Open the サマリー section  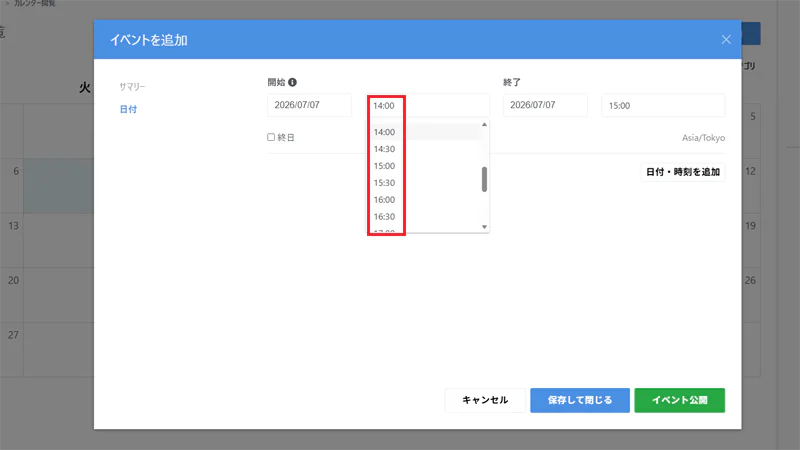click(x=132, y=87)
